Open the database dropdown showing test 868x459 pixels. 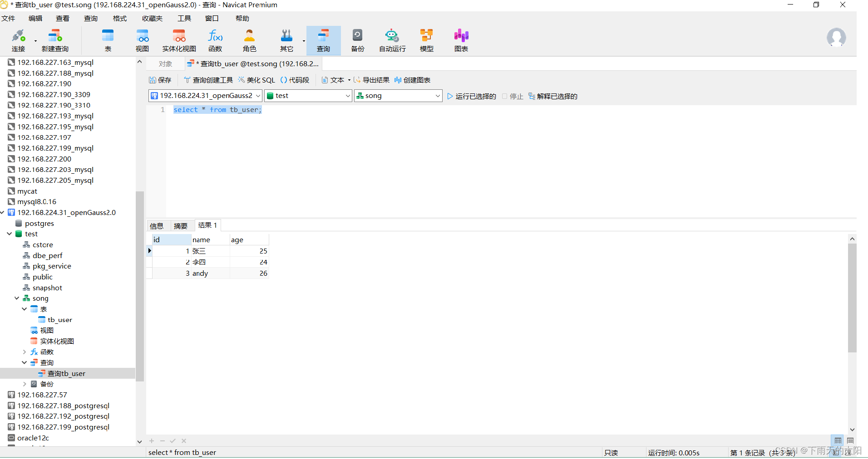[x=309, y=96]
